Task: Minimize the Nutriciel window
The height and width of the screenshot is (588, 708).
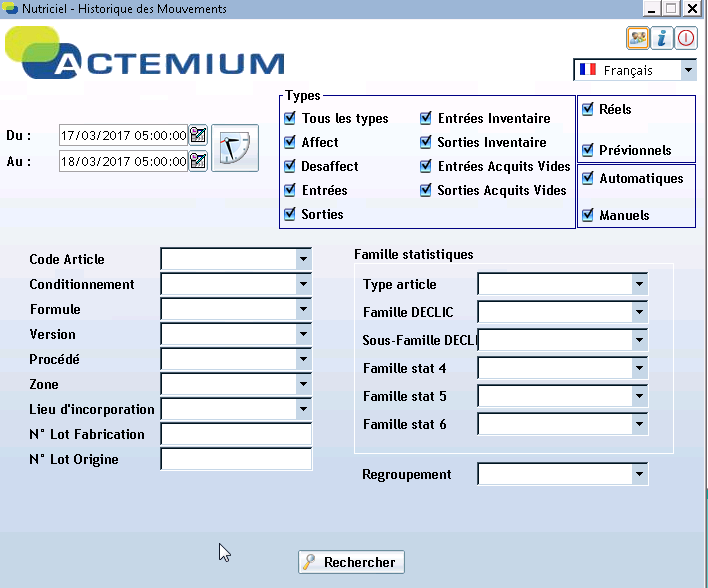Action: coord(651,8)
